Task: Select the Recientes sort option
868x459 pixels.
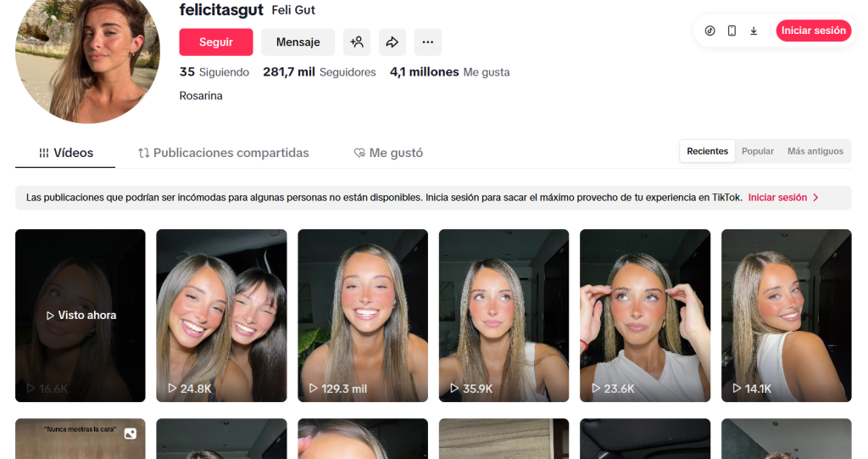Action: [707, 151]
